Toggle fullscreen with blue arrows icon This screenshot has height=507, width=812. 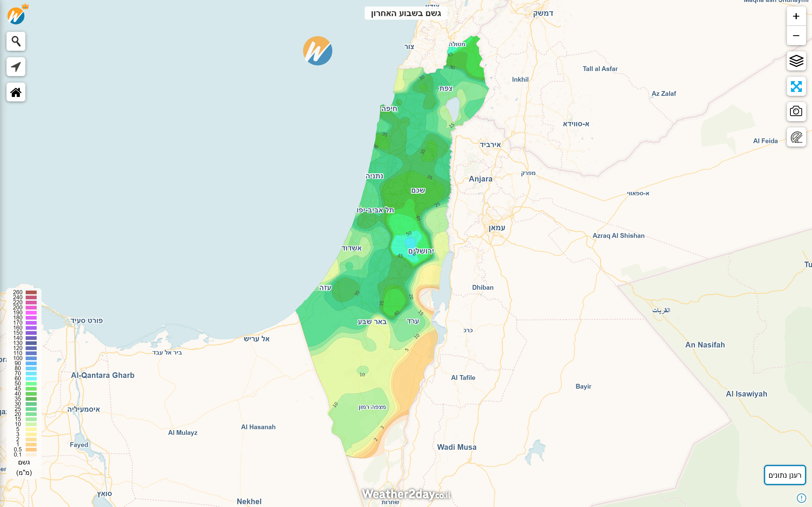click(x=796, y=87)
